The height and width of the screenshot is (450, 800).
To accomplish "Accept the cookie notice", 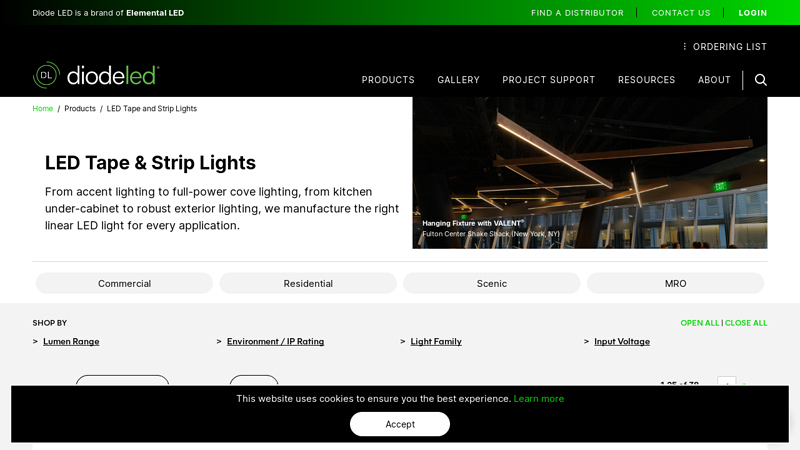I will tap(400, 424).
